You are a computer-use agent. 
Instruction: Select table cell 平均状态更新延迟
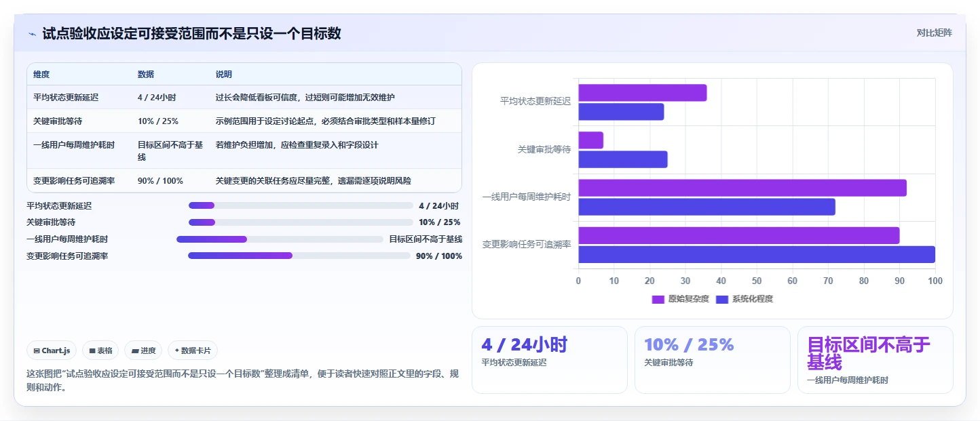[x=66, y=98]
